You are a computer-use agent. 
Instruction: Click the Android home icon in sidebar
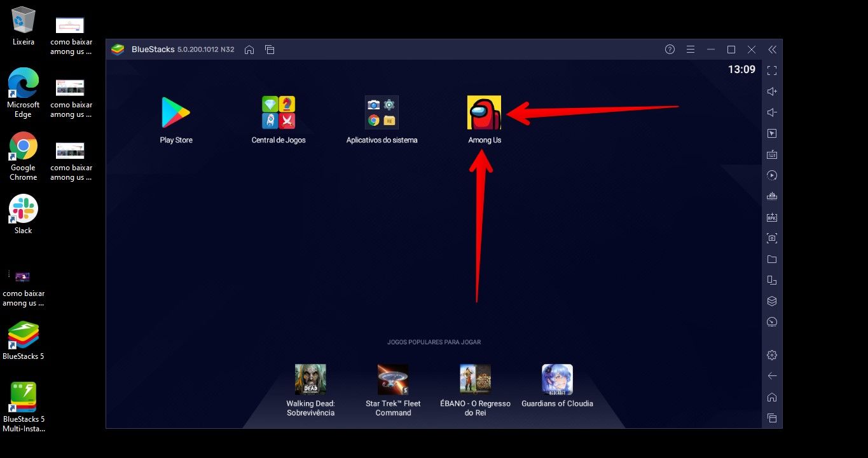772,397
